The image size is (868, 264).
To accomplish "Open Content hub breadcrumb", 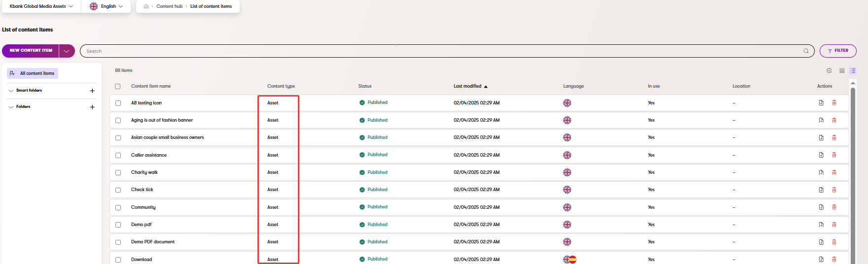I will [169, 6].
